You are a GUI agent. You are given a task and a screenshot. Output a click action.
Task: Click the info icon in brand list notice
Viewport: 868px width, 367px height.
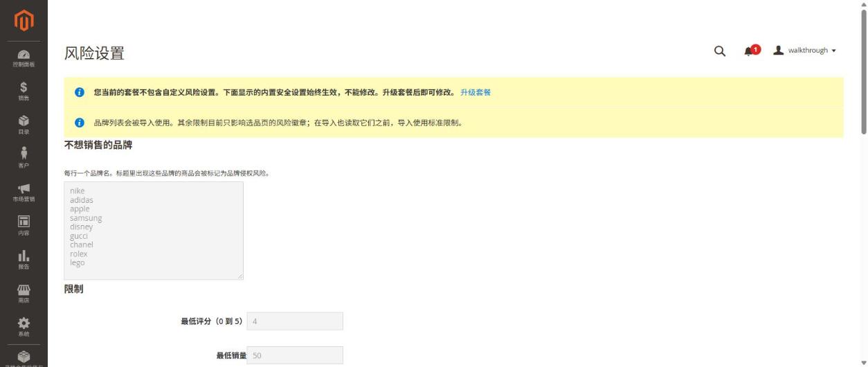80,123
